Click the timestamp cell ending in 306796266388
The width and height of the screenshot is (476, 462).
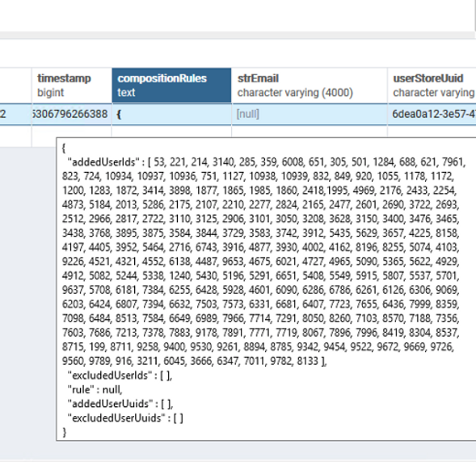72,114
